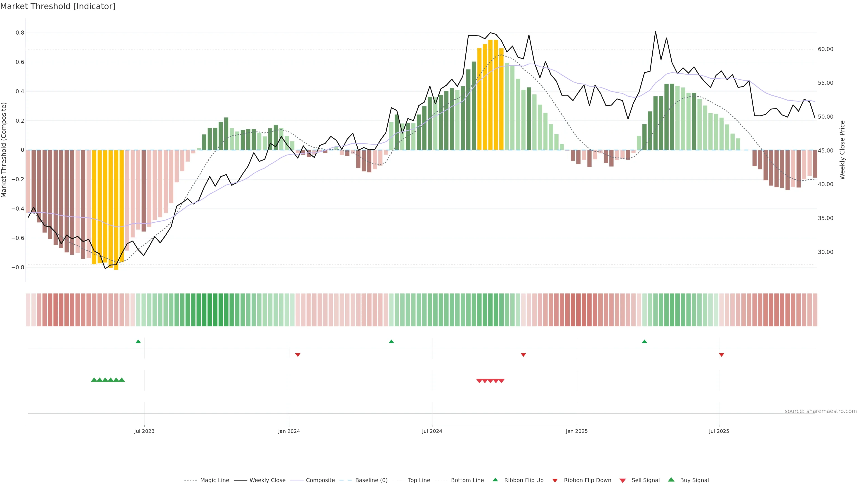The image size is (868, 488).
Task: Click the Jul 2024 x-axis label
Action: 432,431
